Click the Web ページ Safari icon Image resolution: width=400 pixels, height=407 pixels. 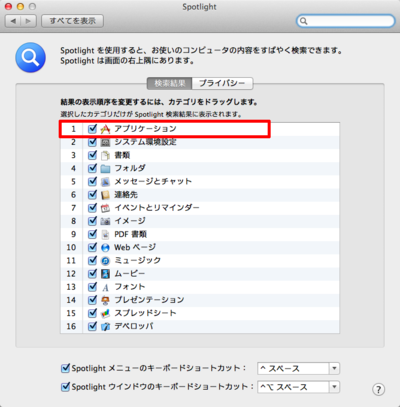[105, 248]
